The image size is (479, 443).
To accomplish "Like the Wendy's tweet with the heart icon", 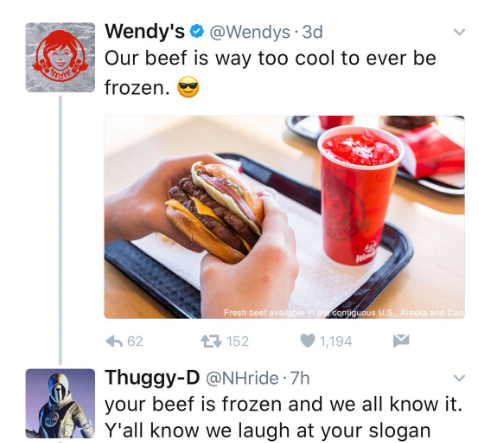I will point(307,341).
